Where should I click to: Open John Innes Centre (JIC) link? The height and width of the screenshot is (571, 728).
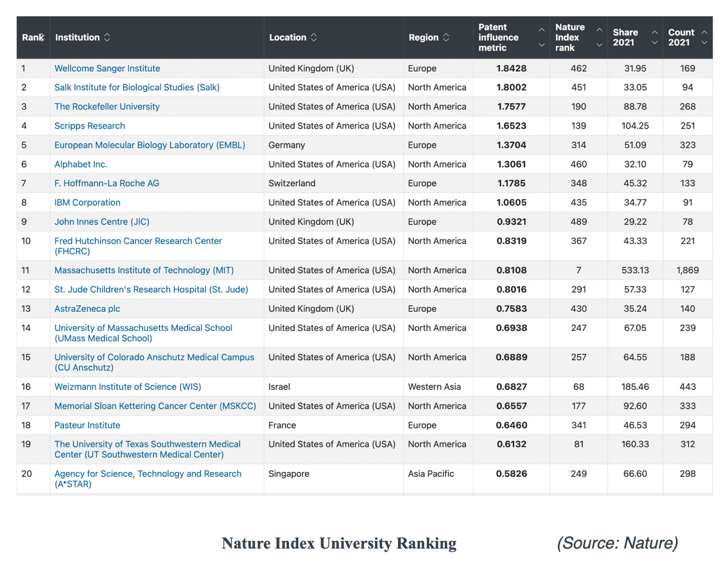(x=102, y=222)
